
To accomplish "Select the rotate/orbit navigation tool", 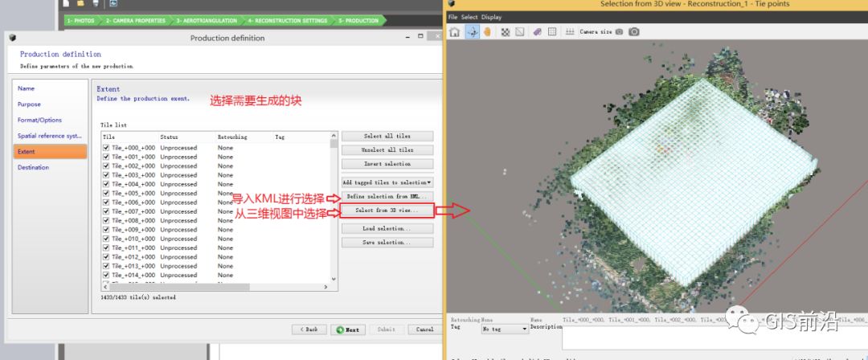I will click(x=472, y=32).
